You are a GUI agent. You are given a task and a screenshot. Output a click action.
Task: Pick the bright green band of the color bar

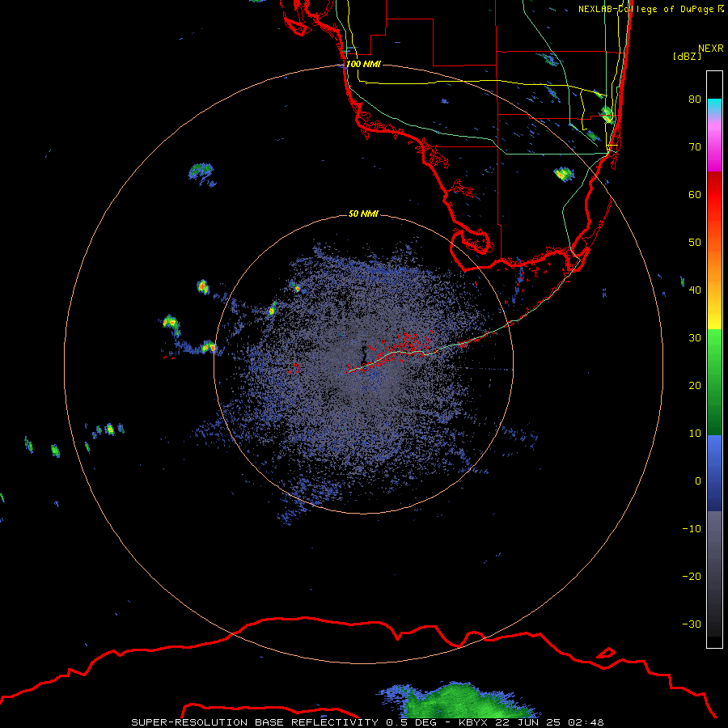pyautogui.click(x=714, y=353)
